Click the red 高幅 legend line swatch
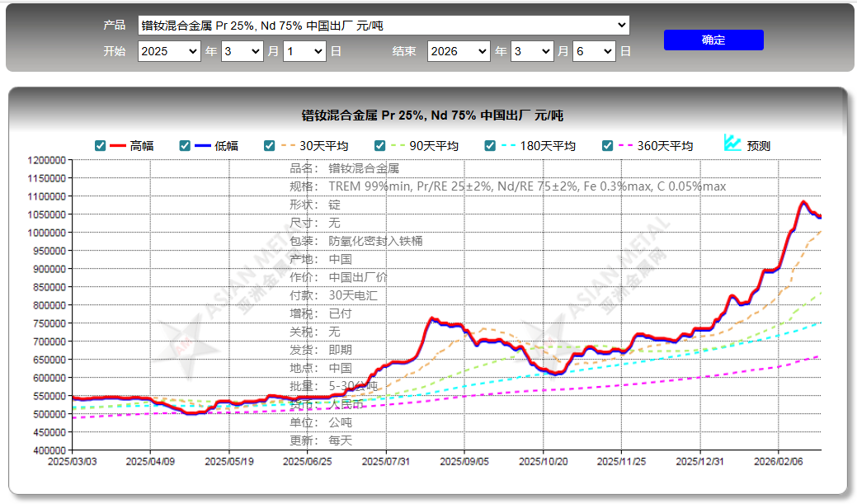 [x=118, y=146]
